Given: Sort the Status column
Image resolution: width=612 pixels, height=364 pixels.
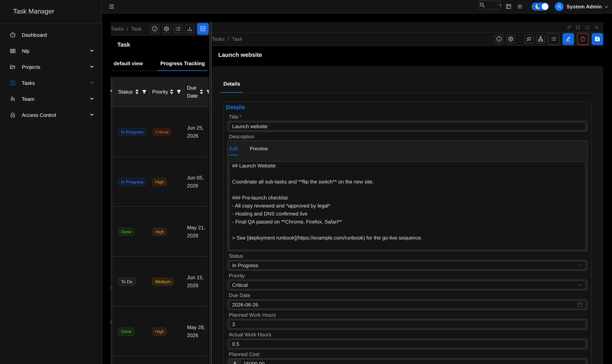Looking at the screenshot, I should point(137,92).
